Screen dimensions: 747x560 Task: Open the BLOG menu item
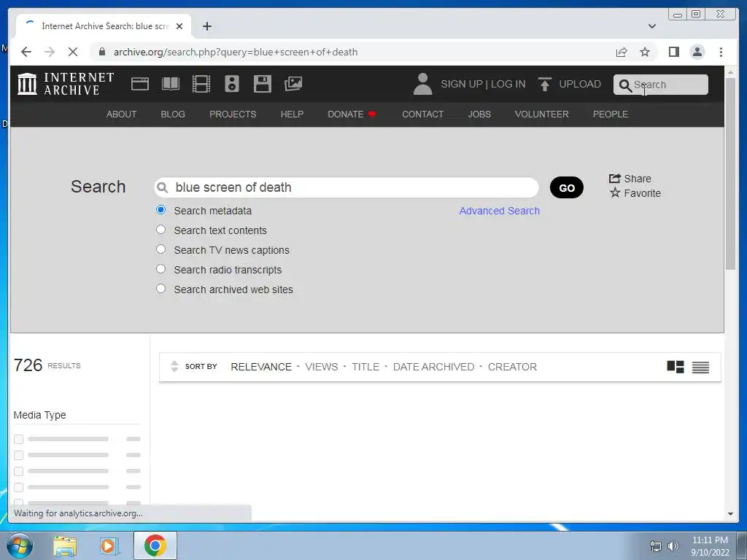(173, 114)
